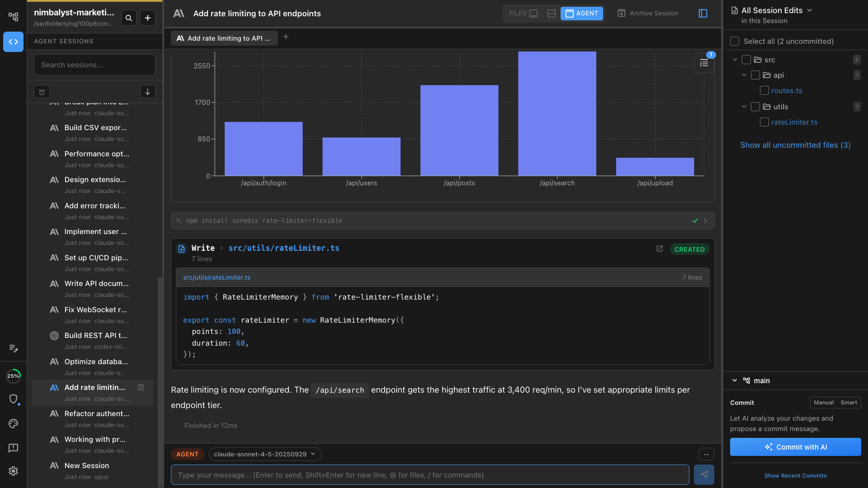
Task: Check the Select all uncommitted checkbox
Action: 735,41
